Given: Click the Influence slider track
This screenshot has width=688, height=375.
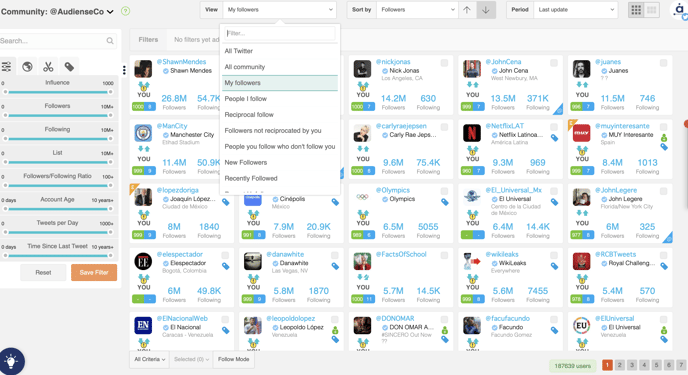Looking at the screenshot, I should (x=57, y=92).
